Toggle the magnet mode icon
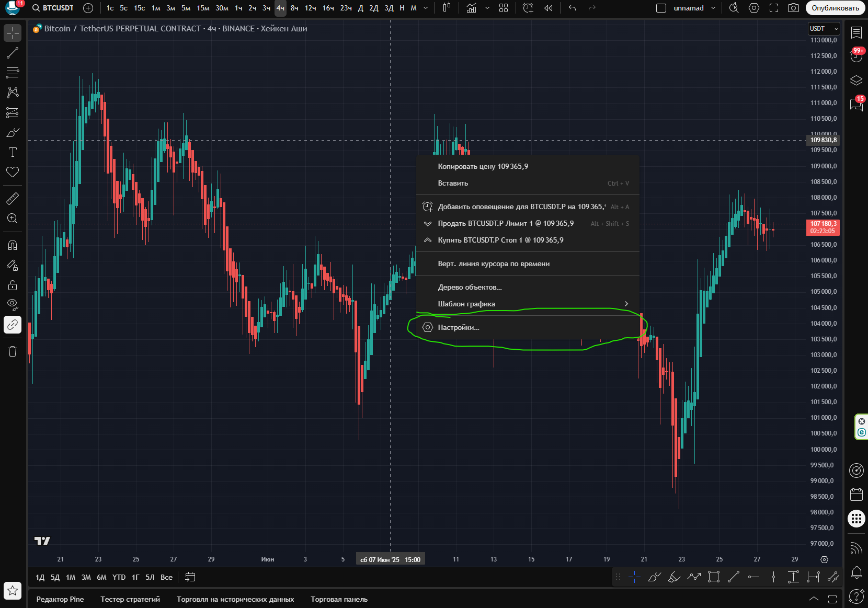868x608 pixels. (x=13, y=245)
